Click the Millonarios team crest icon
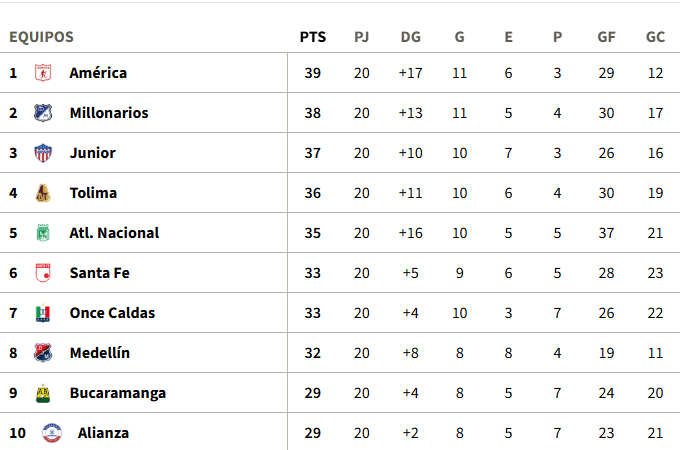The width and height of the screenshot is (680, 450). pos(43,113)
